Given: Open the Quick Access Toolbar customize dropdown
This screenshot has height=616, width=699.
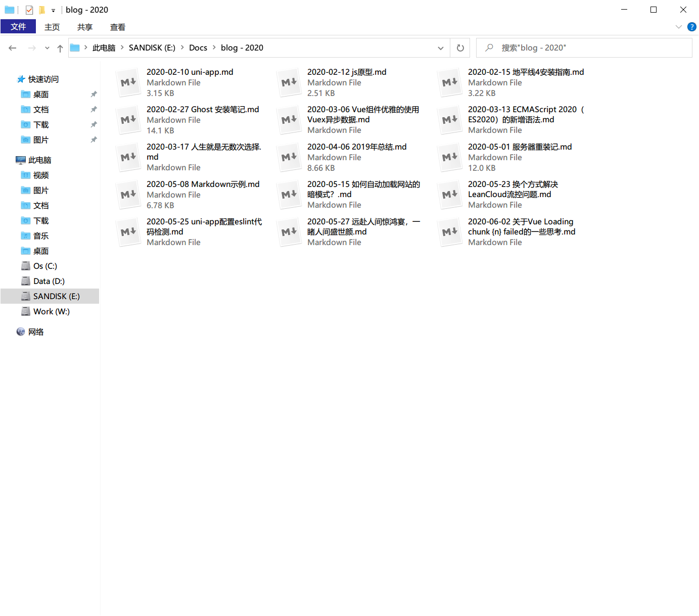Looking at the screenshot, I should (53, 10).
